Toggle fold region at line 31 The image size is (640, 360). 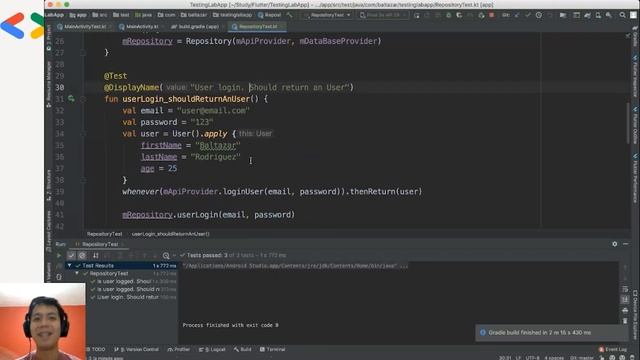coord(83,99)
